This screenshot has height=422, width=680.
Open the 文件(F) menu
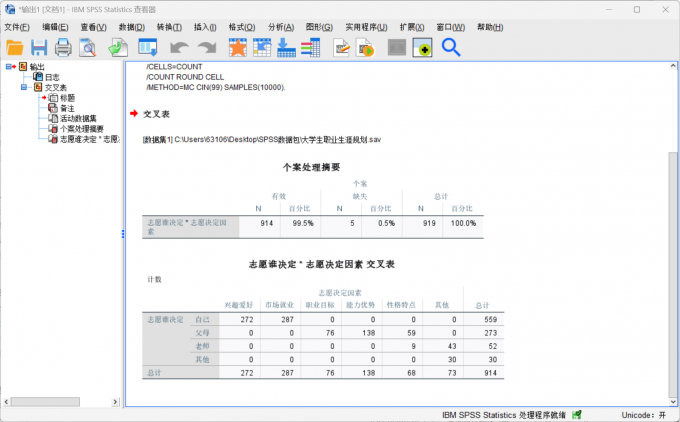(17, 27)
